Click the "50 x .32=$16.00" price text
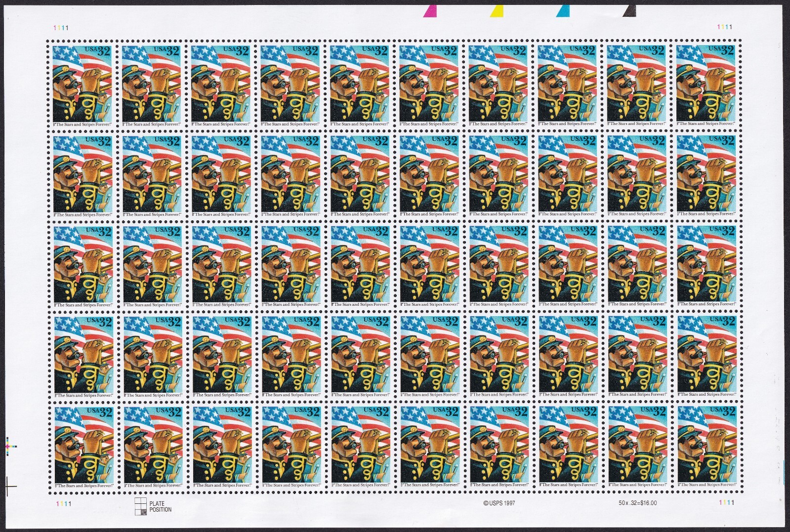790x532 pixels. pyautogui.click(x=638, y=503)
